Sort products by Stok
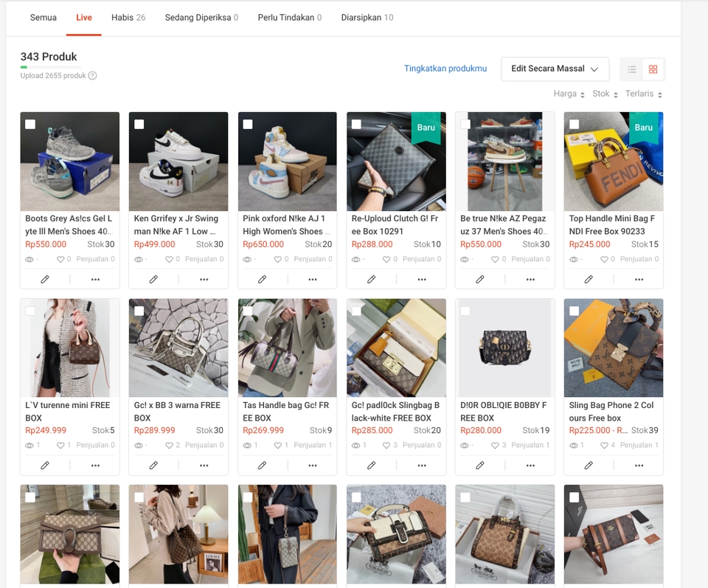 click(605, 94)
